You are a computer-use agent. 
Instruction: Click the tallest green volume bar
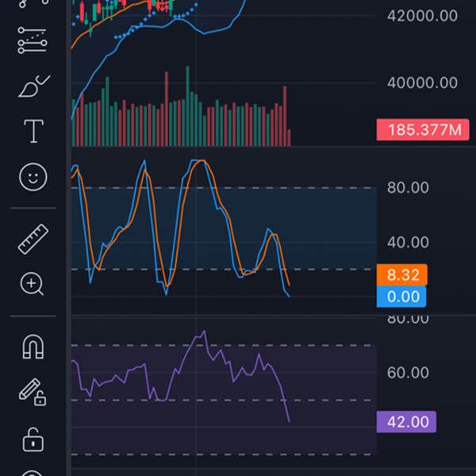click(187, 106)
